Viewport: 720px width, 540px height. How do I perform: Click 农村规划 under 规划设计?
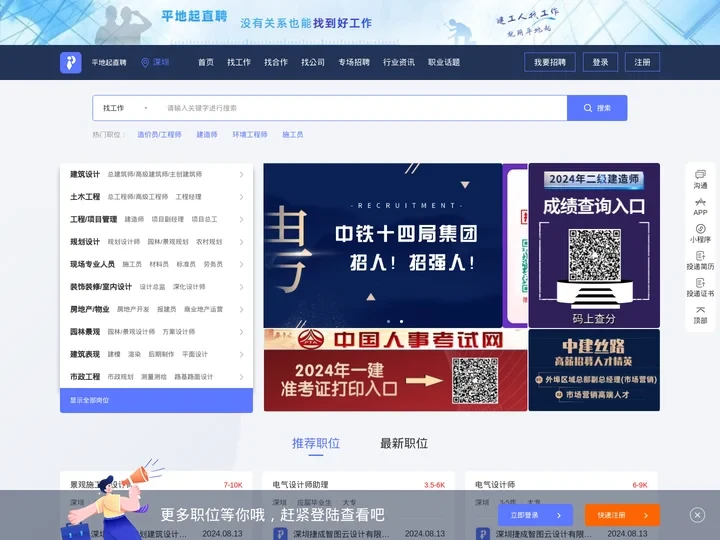click(x=209, y=242)
